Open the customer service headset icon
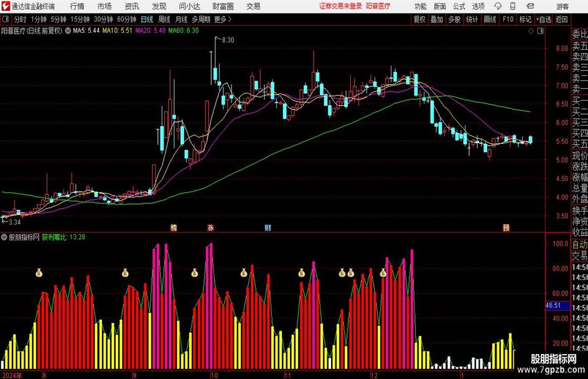The image size is (588, 379). [x=498, y=6]
